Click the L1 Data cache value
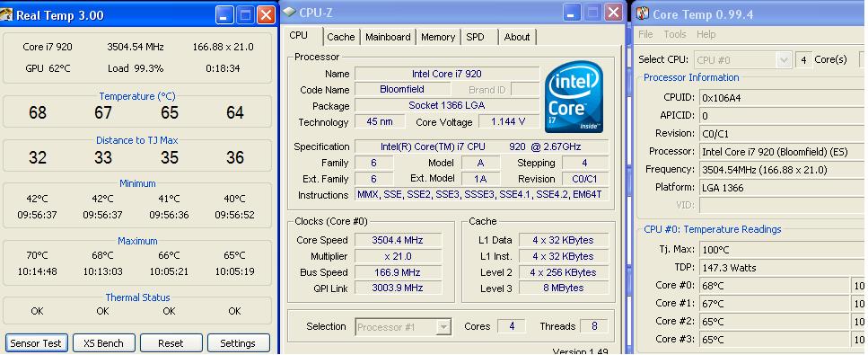This screenshot has height=355, width=868. [563, 240]
